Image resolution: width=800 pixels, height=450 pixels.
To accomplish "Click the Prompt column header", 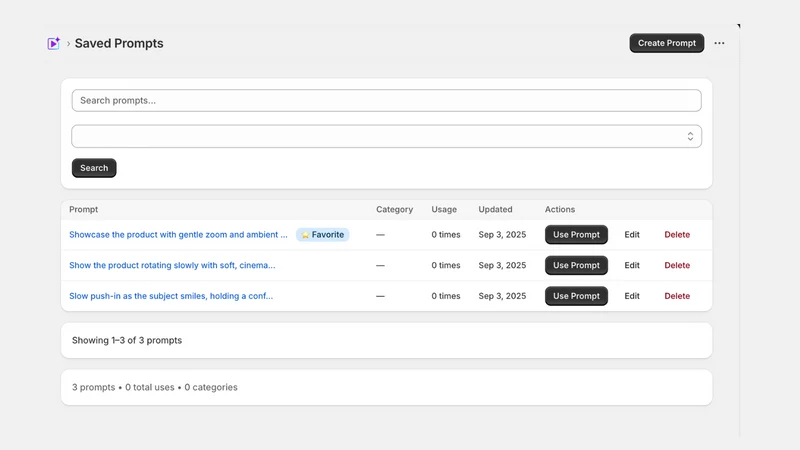I will (84, 210).
